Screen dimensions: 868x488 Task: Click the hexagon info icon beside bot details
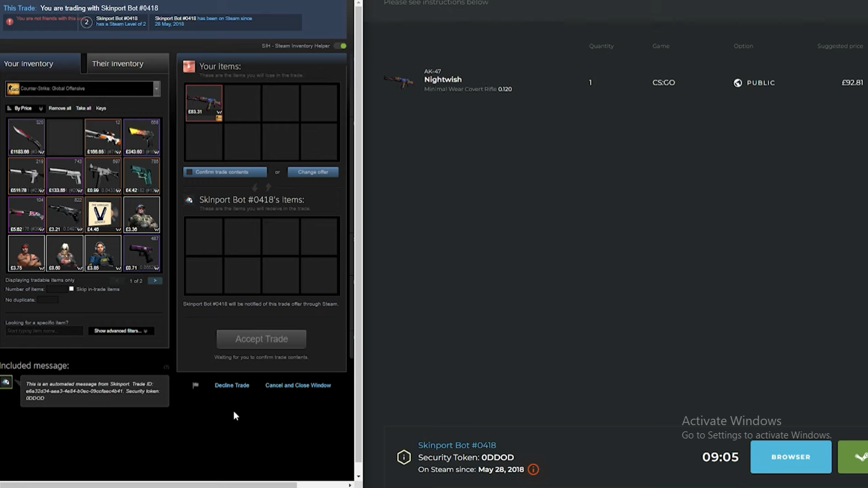click(x=403, y=457)
